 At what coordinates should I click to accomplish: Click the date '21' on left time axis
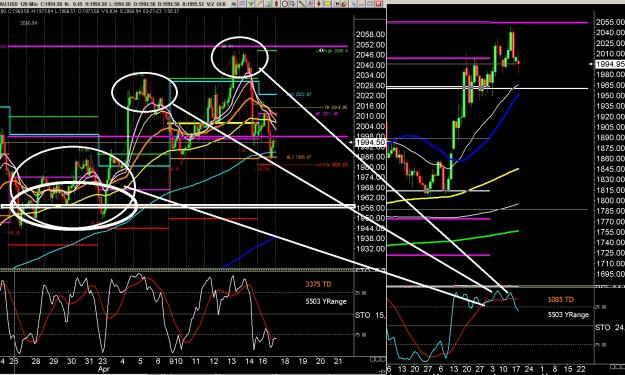click(x=338, y=361)
